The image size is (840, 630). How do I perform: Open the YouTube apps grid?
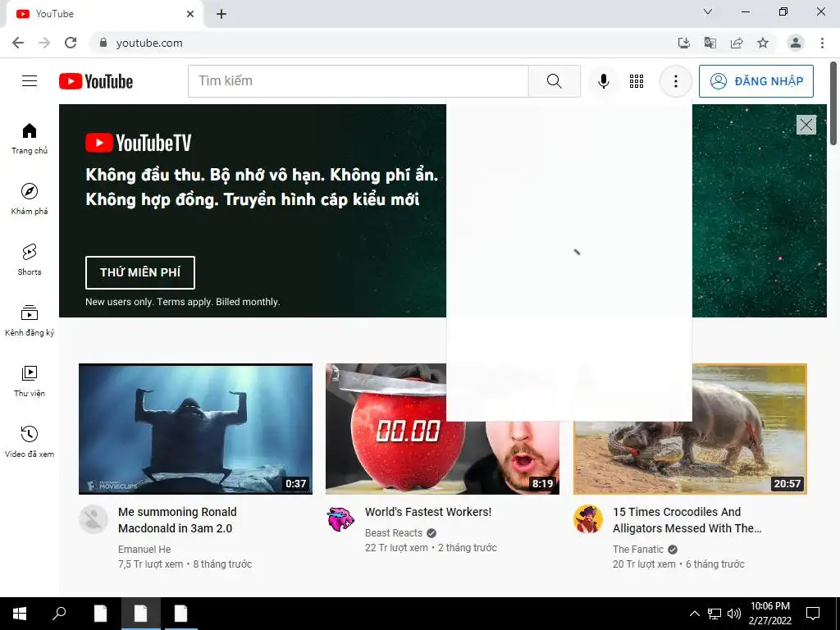pos(637,81)
